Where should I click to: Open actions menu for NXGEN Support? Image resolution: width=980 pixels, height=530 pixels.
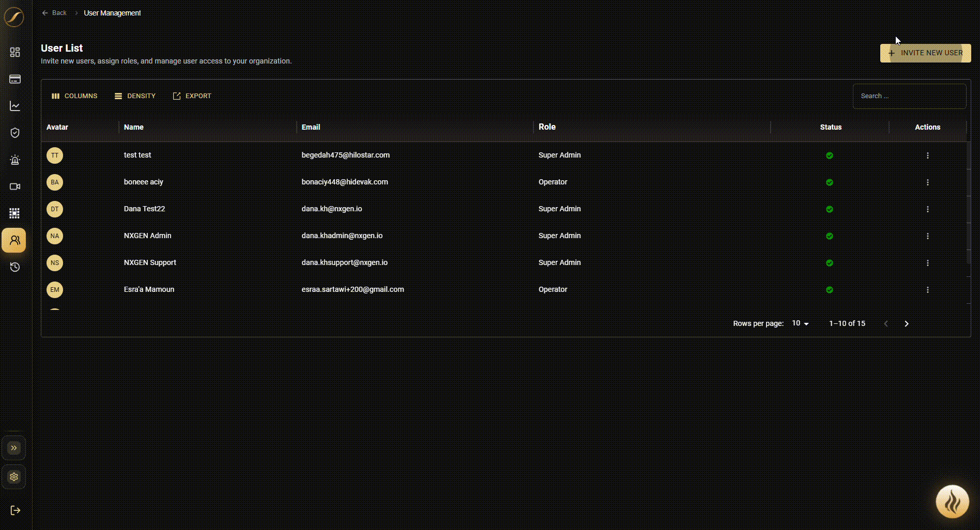(x=928, y=263)
